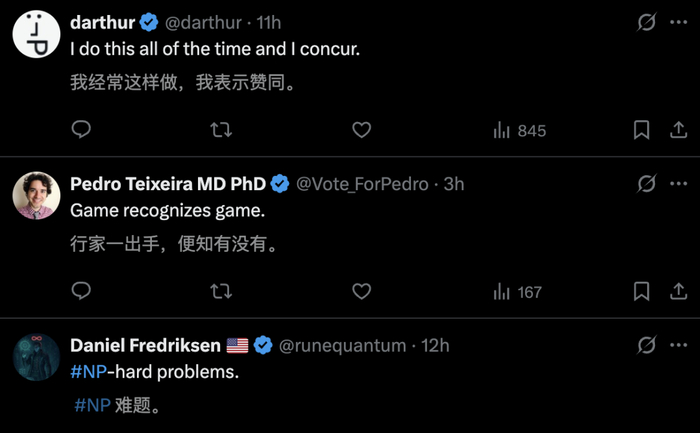Open Pedro Teixeira MD PhD profile name
This screenshot has height=433, width=700.
click(168, 184)
